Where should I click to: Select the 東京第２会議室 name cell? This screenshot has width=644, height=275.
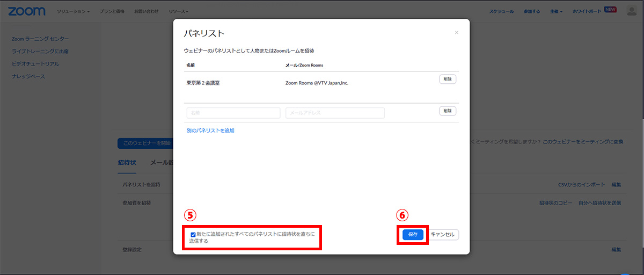coord(203,83)
